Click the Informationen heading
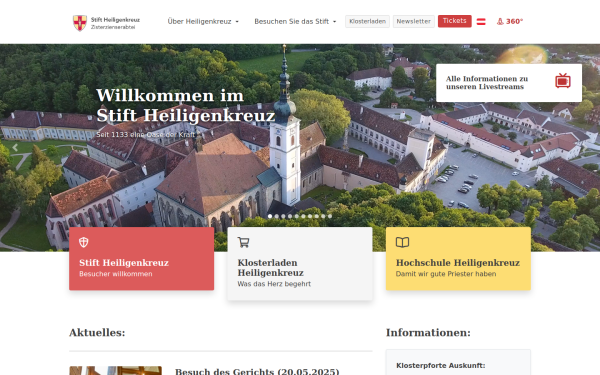600x375 pixels. (428, 333)
